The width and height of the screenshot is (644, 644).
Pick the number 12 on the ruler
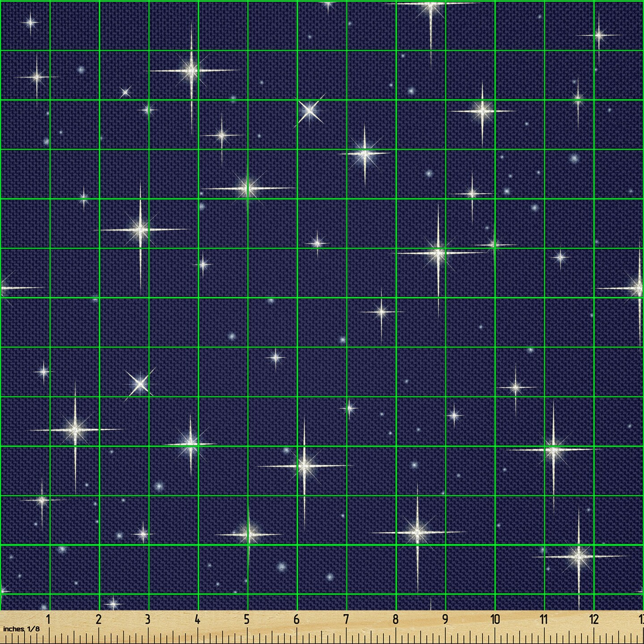point(593,619)
